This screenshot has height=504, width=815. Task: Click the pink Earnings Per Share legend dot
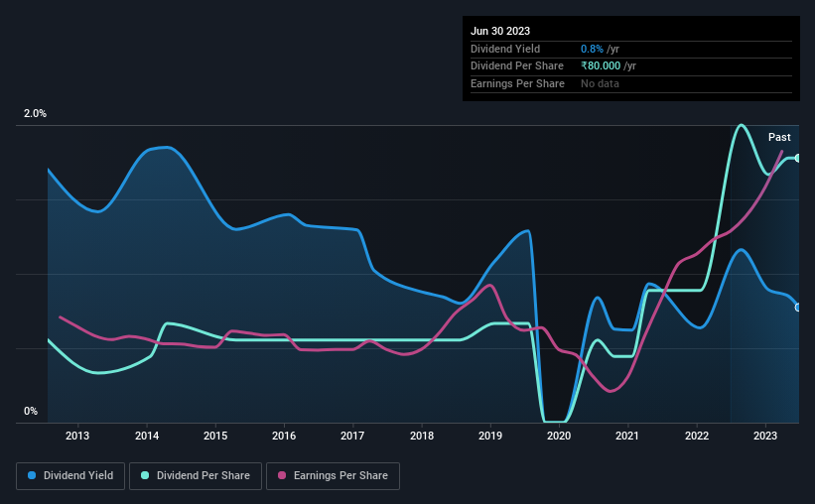282,475
